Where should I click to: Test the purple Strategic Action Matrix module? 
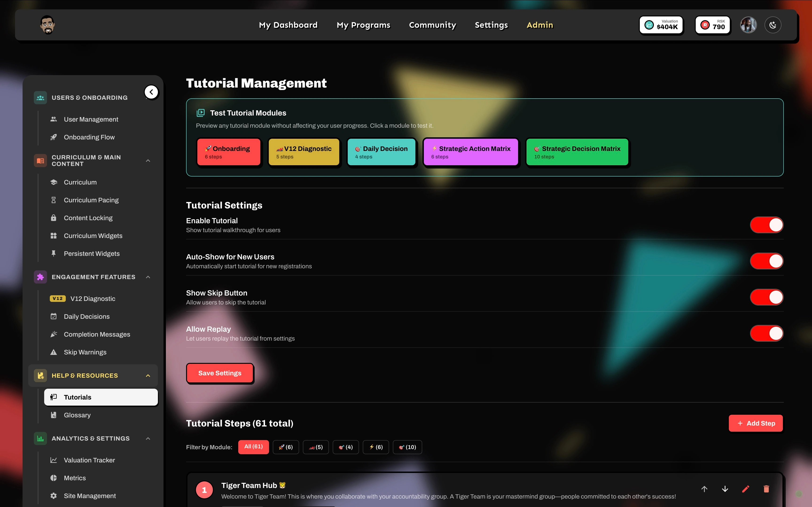pyautogui.click(x=471, y=152)
